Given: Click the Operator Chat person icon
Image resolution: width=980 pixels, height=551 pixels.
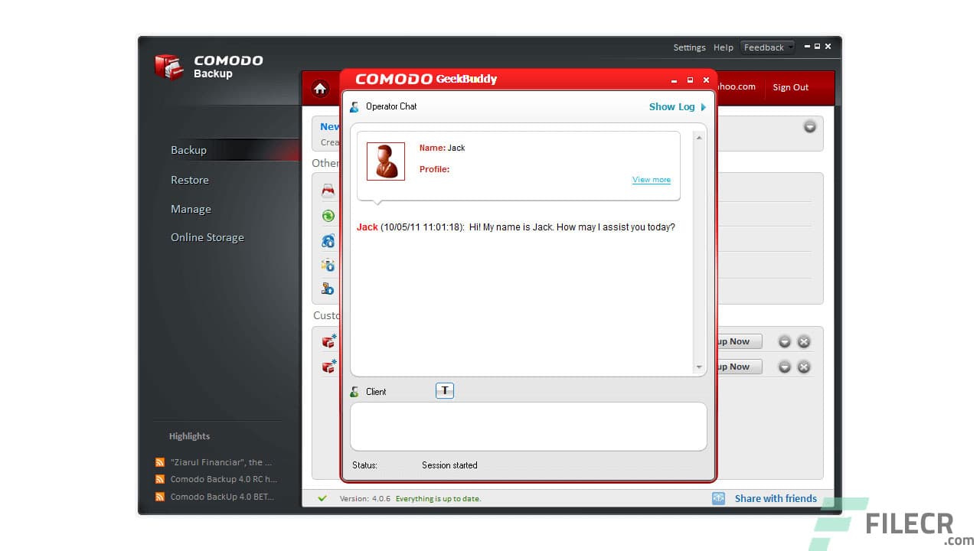Looking at the screenshot, I should click(x=354, y=106).
